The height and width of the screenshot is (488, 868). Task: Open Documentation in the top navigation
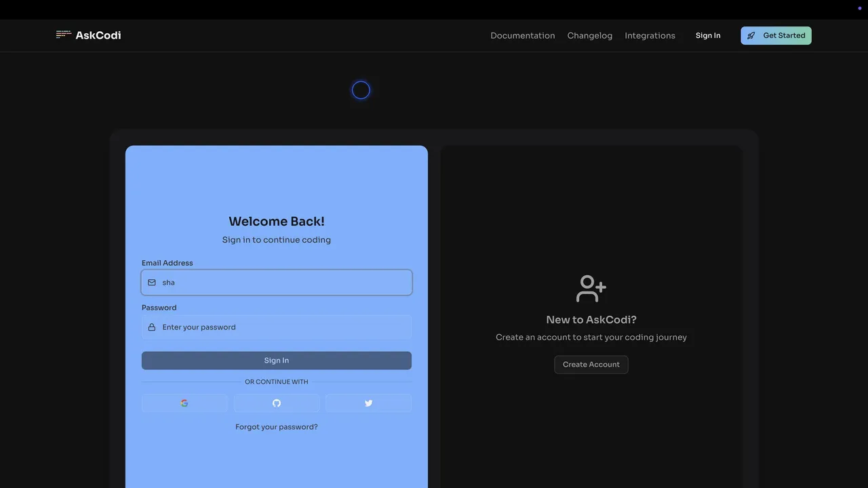[523, 36]
